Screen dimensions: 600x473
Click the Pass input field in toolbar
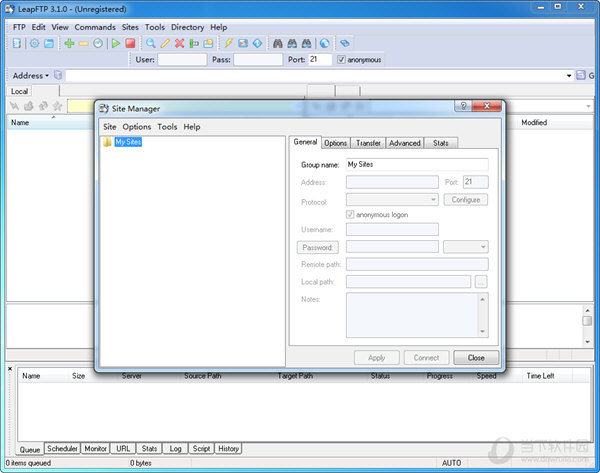tap(258, 59)
